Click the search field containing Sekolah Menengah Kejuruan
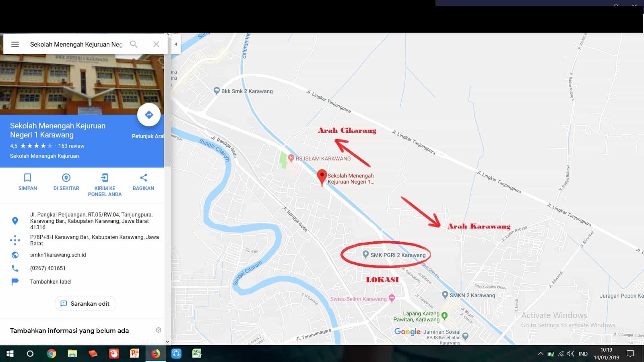 coord(76,44)
